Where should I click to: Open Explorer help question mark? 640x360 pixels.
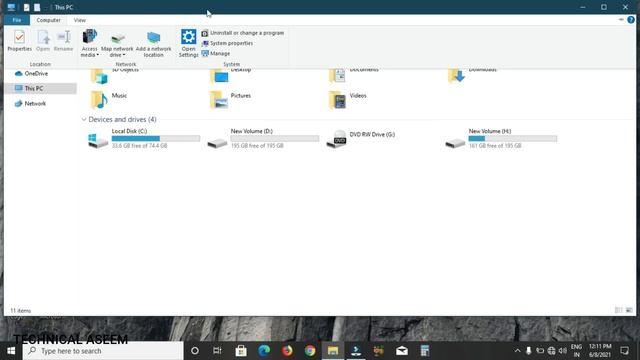(631, 20)
